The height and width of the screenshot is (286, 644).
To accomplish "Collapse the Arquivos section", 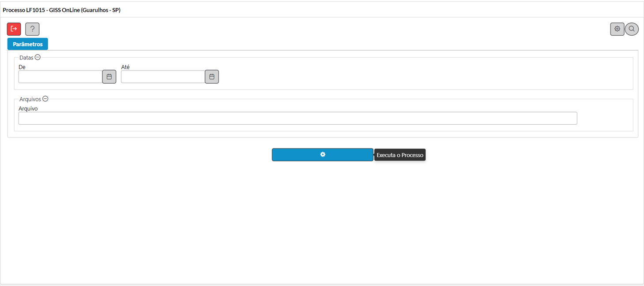I will (x=45, y=99).
